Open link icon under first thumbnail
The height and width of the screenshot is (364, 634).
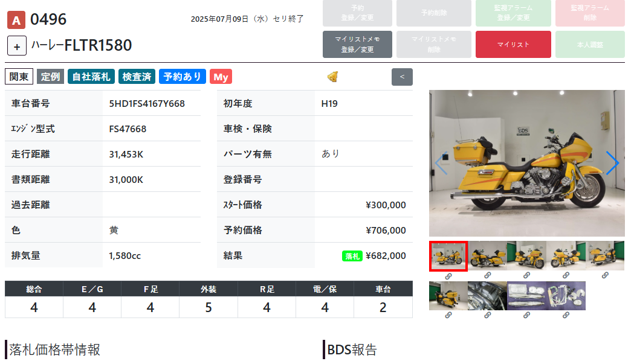(x=448, y=276)
